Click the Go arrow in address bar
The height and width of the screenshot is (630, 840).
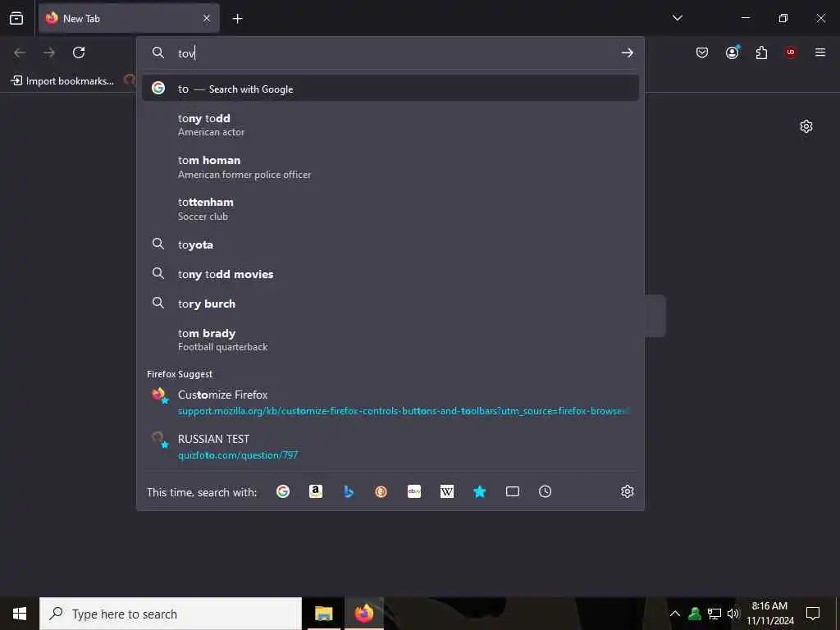pos(628,52)
